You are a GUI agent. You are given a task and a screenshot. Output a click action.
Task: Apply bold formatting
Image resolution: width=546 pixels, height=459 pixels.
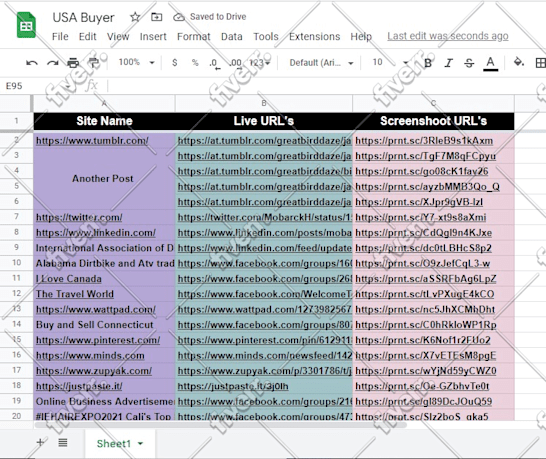[428, 63]
